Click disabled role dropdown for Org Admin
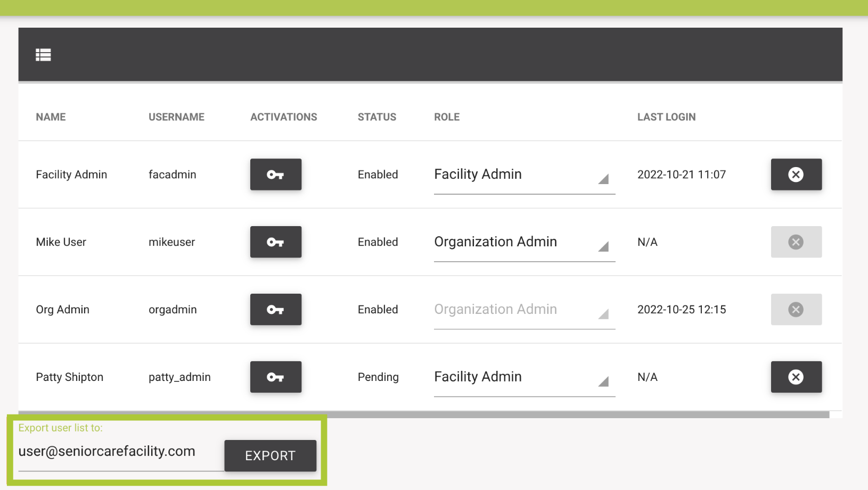 [x=524, y=310]
